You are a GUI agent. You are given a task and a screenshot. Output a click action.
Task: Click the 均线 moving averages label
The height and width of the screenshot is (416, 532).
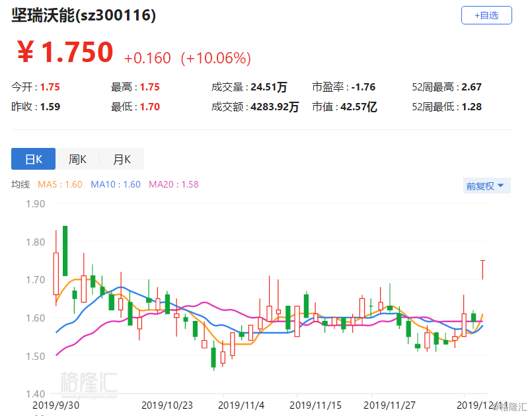20,185
